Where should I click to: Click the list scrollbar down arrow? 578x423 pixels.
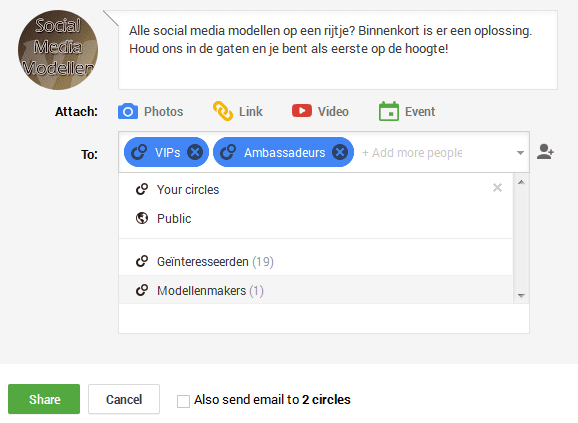coord(521,296)
